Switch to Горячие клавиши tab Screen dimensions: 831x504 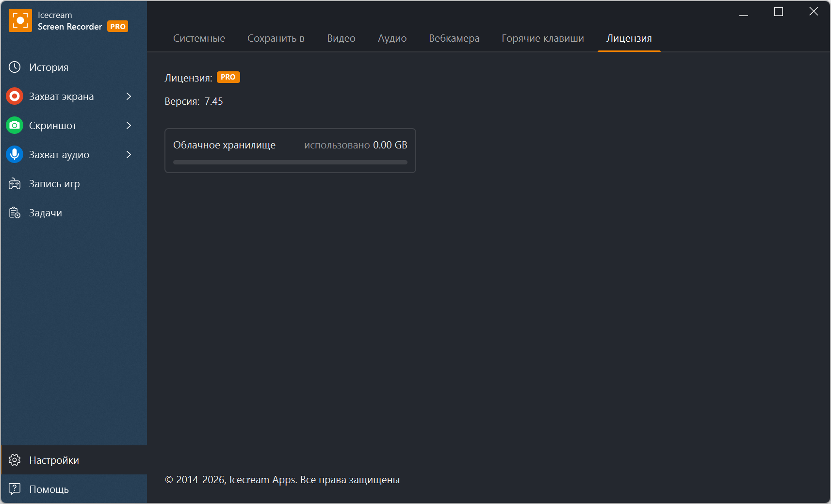pos(542,38)
